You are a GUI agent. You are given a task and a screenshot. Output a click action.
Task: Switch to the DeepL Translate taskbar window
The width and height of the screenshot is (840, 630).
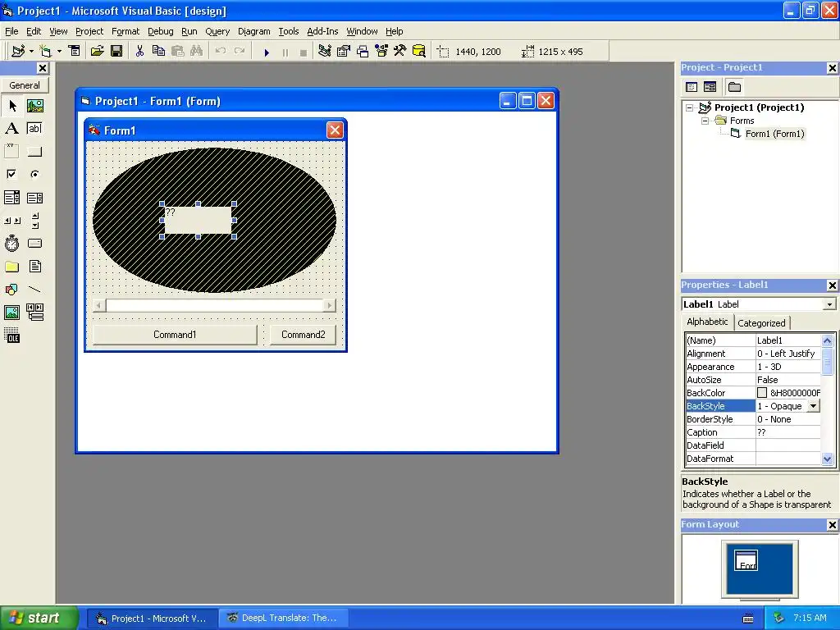coord(284,619)
